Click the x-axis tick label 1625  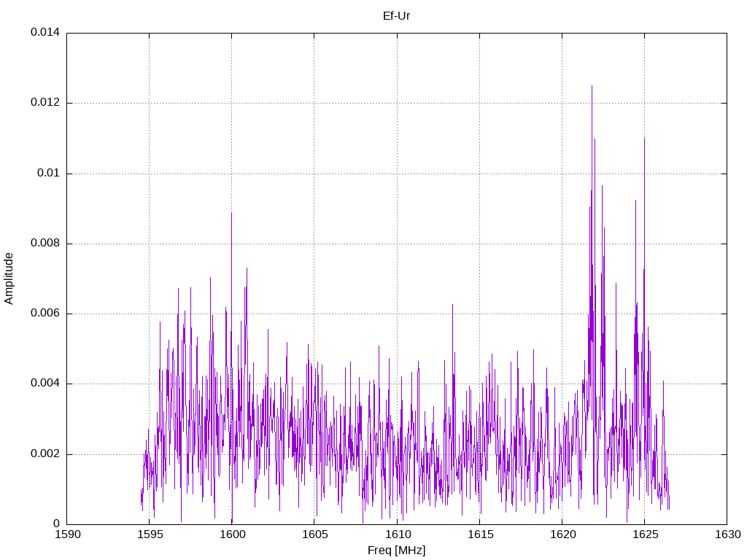point(645,534)
